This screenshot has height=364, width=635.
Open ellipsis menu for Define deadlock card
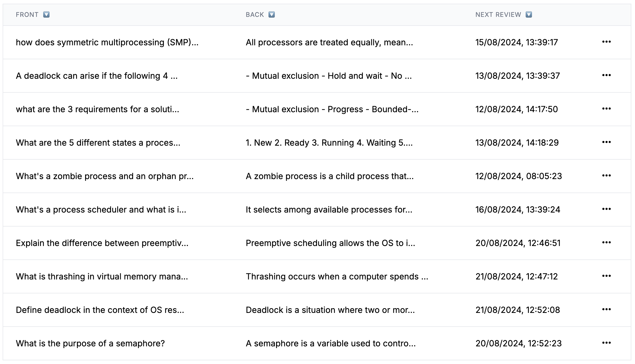(606, 309)
